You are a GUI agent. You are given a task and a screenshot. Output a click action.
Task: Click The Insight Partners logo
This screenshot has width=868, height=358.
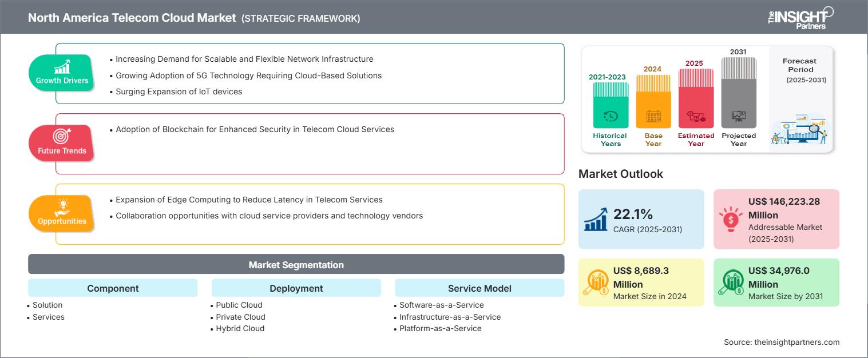800,17
